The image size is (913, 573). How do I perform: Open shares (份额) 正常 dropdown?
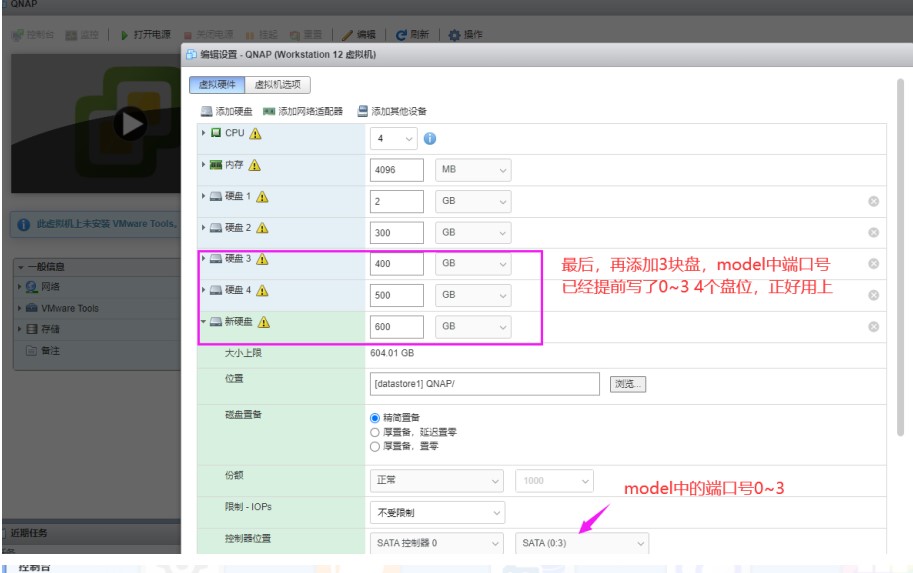(x=437, y=480)
